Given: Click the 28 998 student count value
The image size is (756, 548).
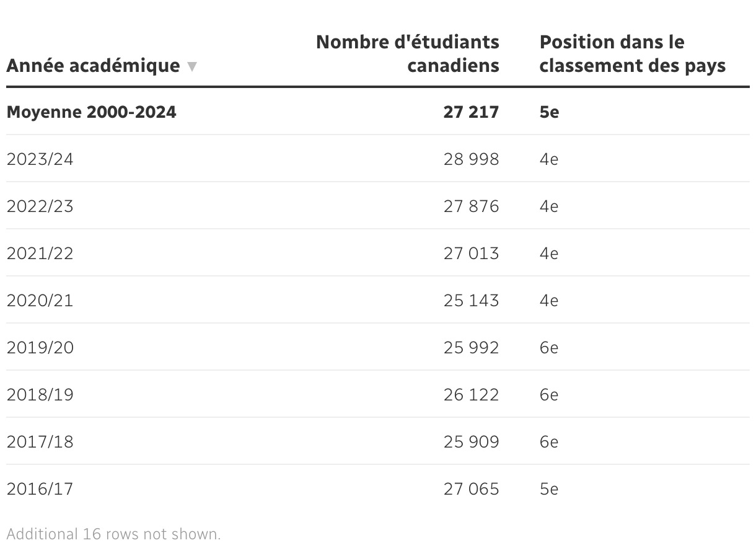Looking at the screenshot, I should [472, 159].
